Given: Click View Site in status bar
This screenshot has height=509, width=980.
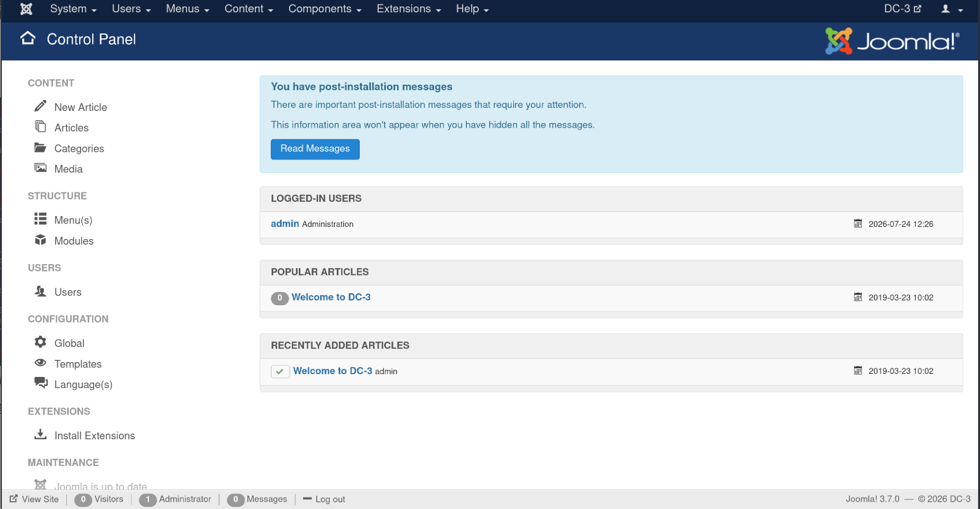Looking at the screenshot, I should [x=40, y=499].
